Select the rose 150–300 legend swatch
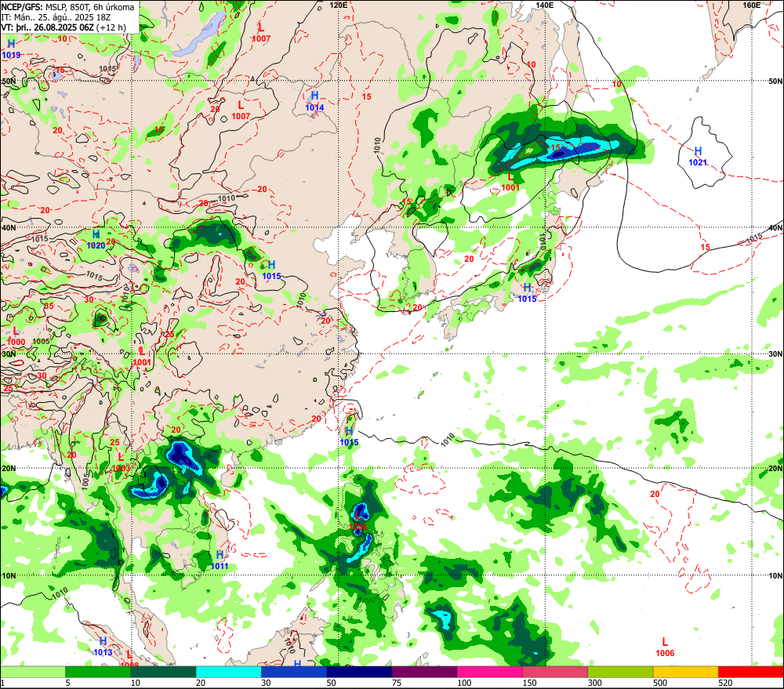 coord(555,672)
